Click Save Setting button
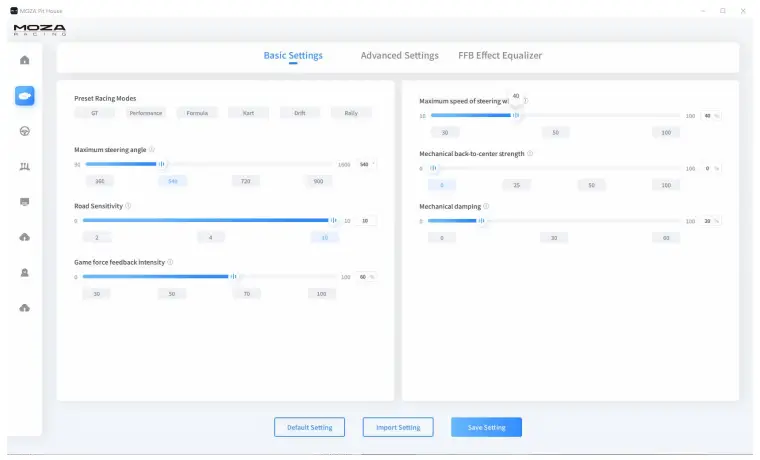 [486, 427]
